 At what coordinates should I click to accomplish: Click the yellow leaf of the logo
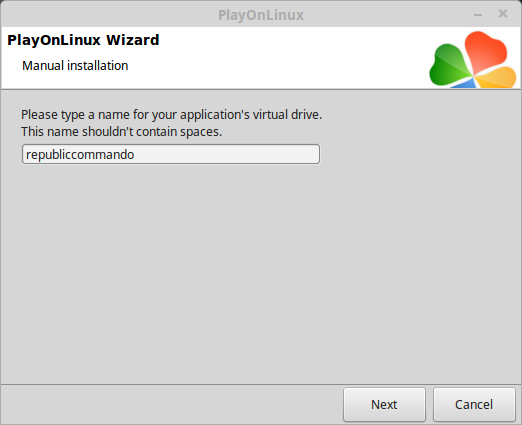coord(497,78)
